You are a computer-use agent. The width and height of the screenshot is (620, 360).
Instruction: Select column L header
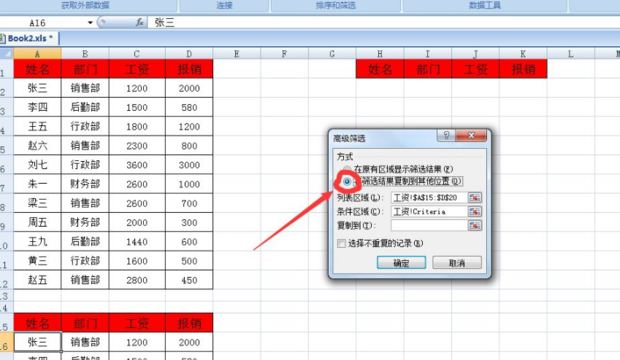571,54
